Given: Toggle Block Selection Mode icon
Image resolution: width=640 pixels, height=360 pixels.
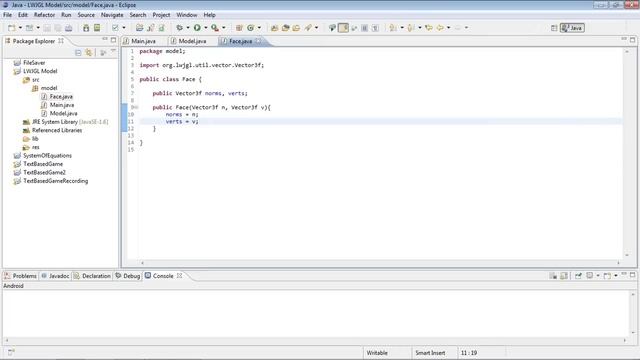Looking at the screenshot, I should (364, 28).
